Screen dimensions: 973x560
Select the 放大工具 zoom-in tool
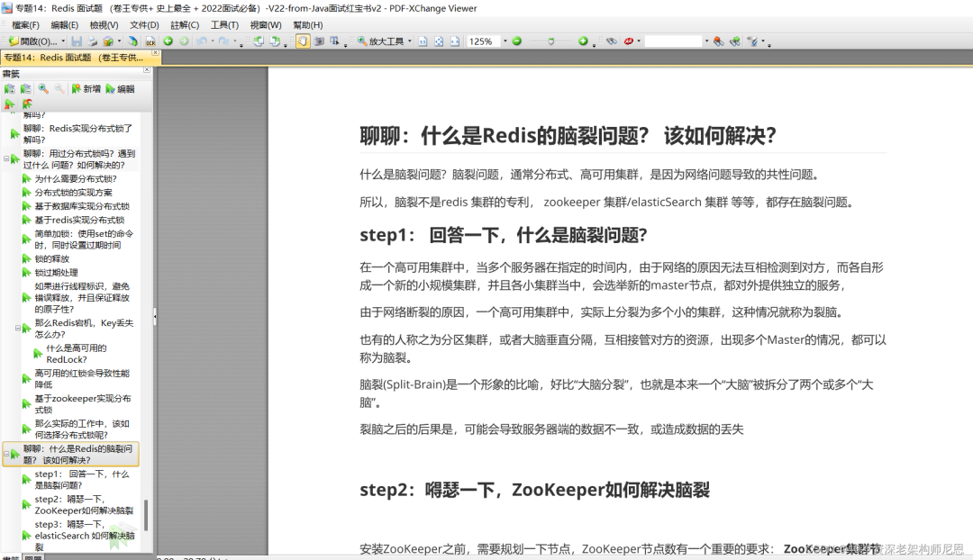(x=380, y=41)
